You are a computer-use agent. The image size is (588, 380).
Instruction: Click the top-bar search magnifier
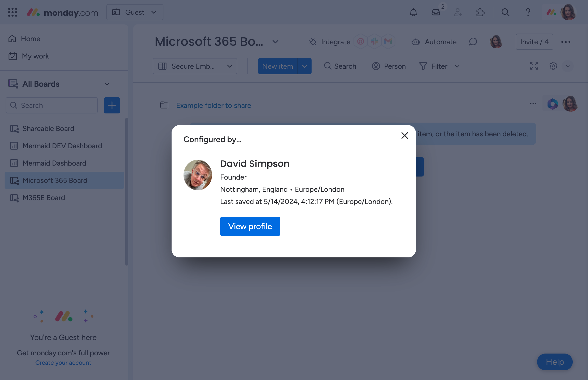click(x=505, y=12)
